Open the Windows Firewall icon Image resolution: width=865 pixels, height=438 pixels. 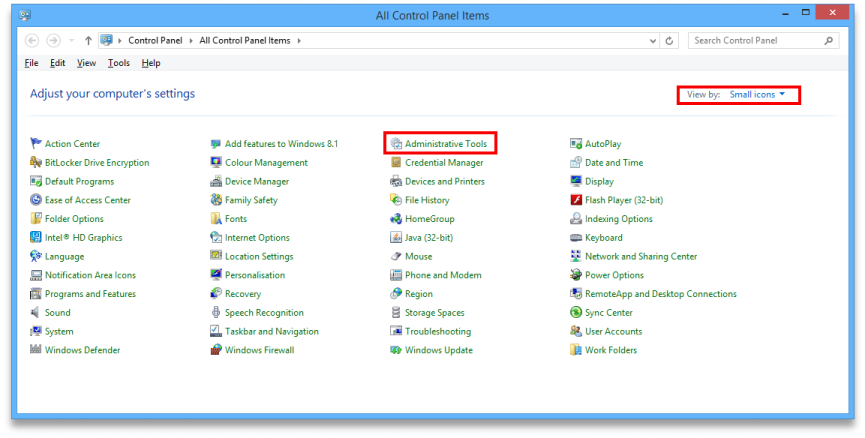coord(216,350)
